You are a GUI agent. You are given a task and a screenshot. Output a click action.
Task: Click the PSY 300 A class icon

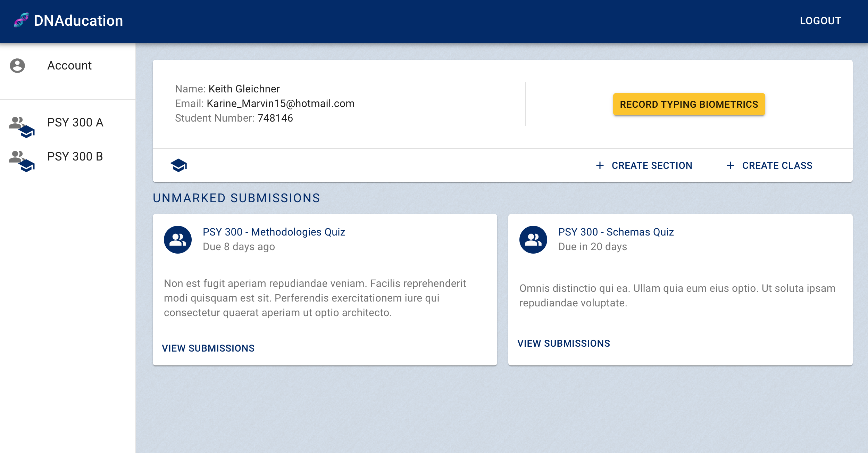pyautogui.click(x=22, y=127)
